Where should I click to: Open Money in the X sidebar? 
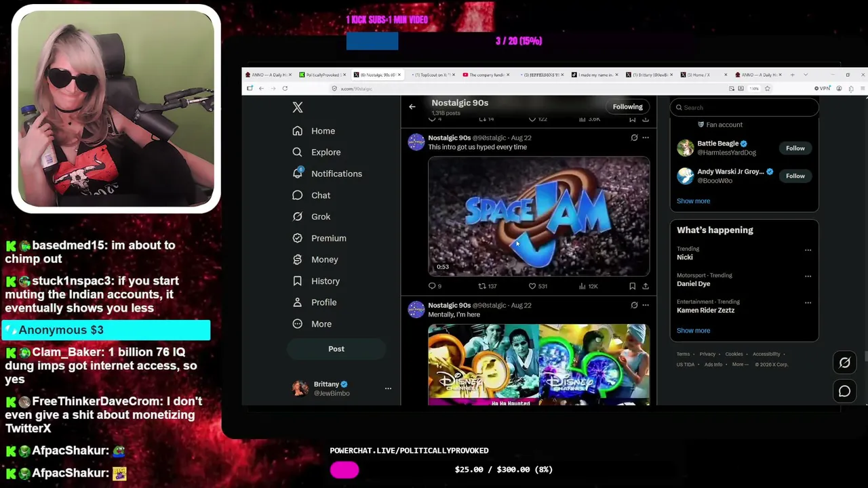(x=315, y=260)
